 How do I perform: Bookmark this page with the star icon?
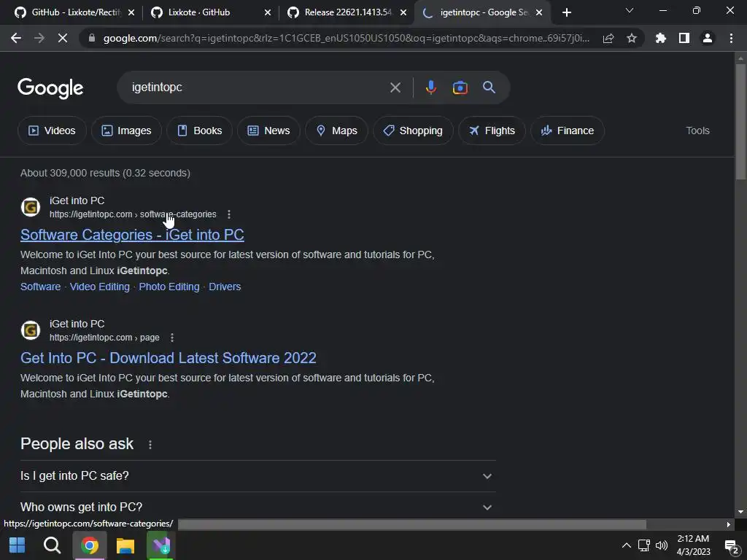(x=632, y=38)
